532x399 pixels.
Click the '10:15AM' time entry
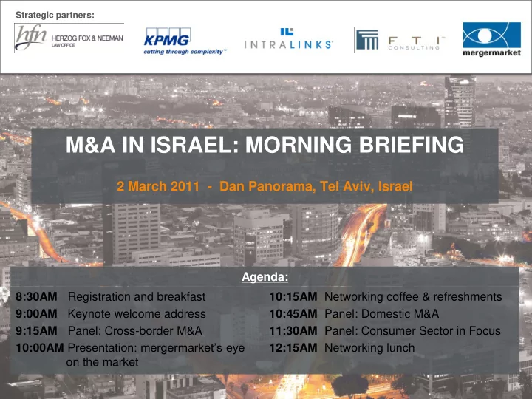click(x=293, y=296)
